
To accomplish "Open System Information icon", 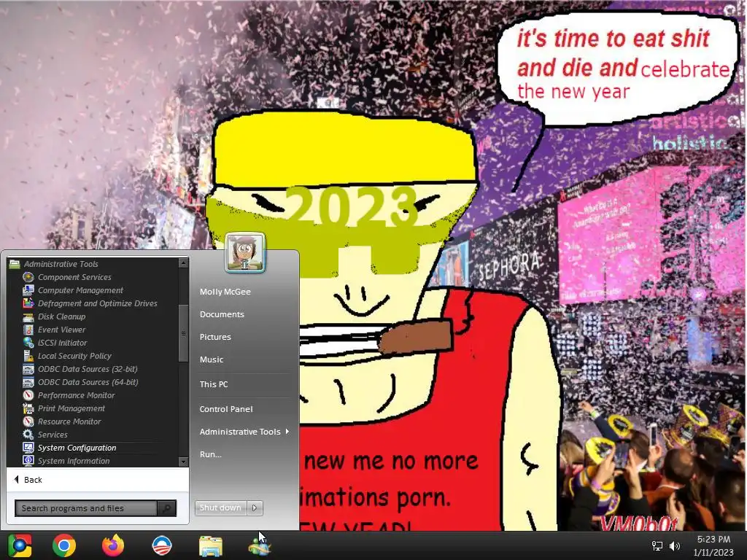I will (28, 461).
